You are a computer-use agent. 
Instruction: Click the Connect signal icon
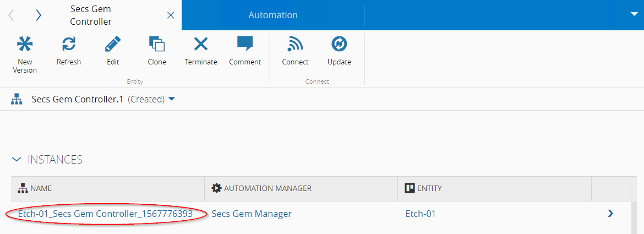click(295, 45)
